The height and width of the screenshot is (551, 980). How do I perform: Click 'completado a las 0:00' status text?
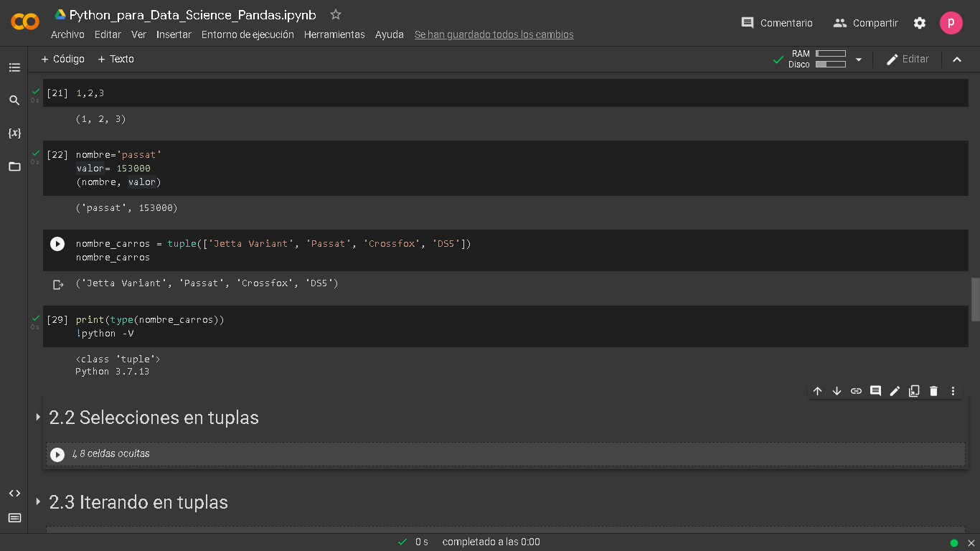pos(491,542)
